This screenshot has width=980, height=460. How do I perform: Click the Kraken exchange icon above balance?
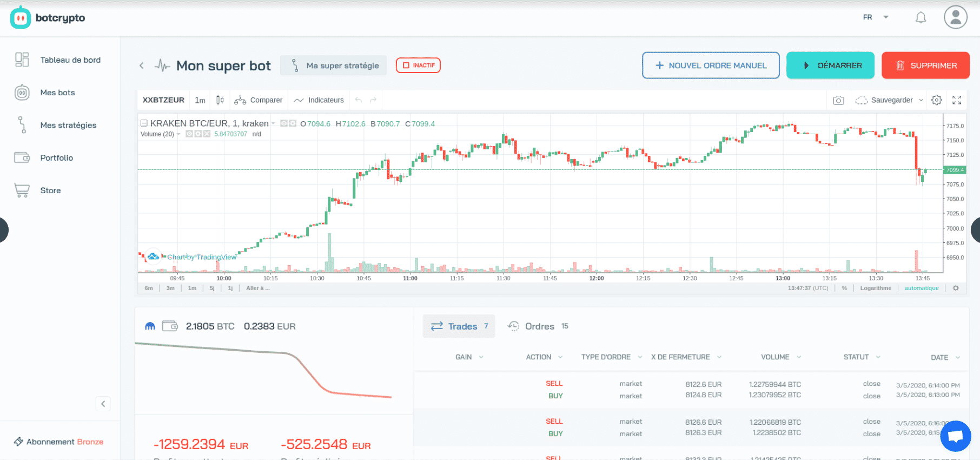pos(150,326)
